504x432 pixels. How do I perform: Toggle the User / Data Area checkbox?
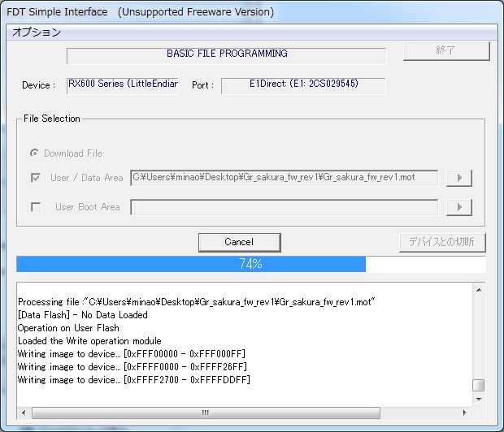click(x=36, y=178)
